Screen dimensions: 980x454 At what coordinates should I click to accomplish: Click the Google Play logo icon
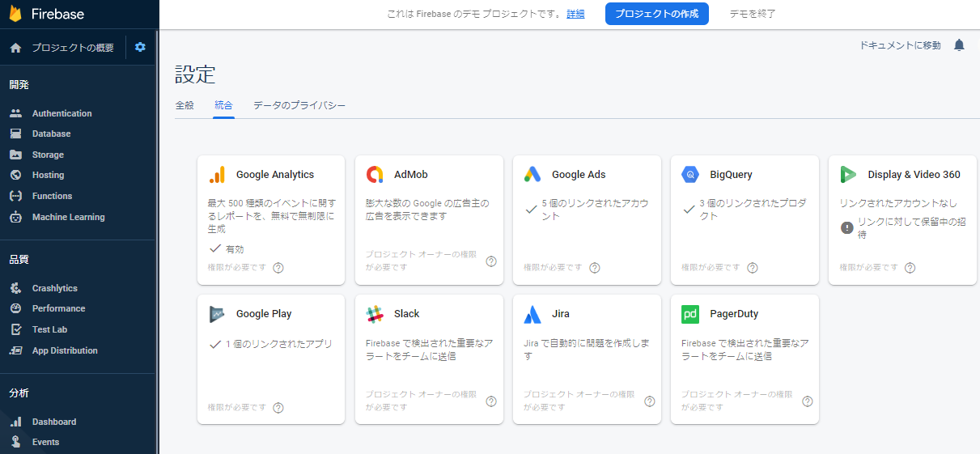[217, 314]
